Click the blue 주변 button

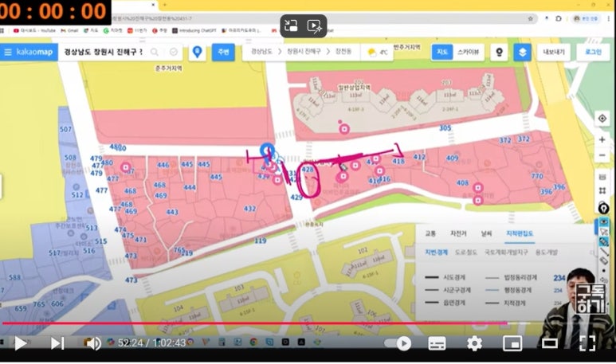pos(223,52)
